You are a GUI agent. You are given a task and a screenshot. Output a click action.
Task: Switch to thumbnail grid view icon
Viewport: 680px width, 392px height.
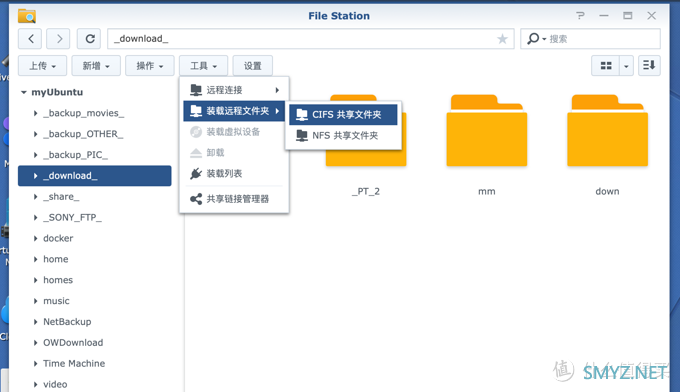(x=606, y=65)
